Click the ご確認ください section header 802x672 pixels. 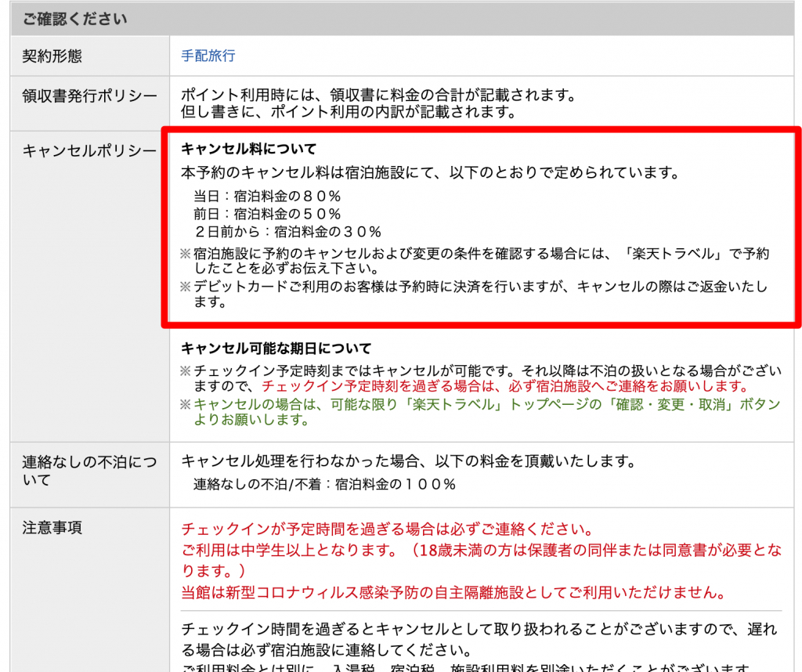(75, 18)
